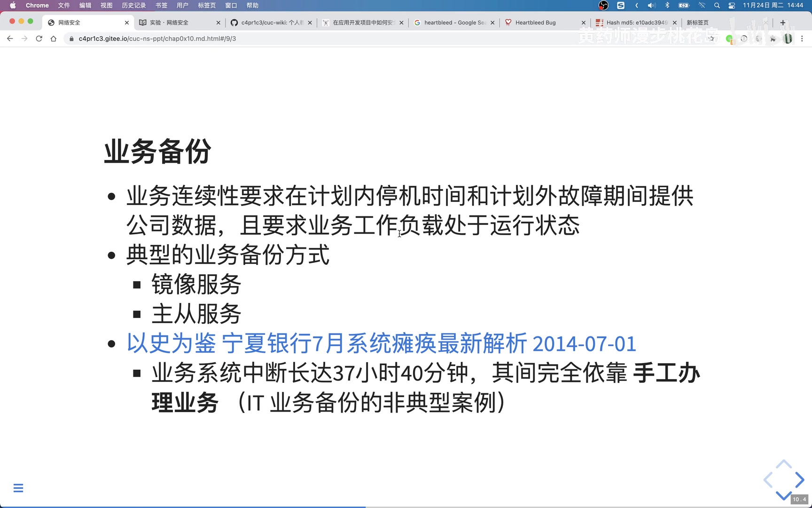Viewport: 812px width, 508px height.
Task: Open 历史记录 menu
Action: click(x=134, y=5)
